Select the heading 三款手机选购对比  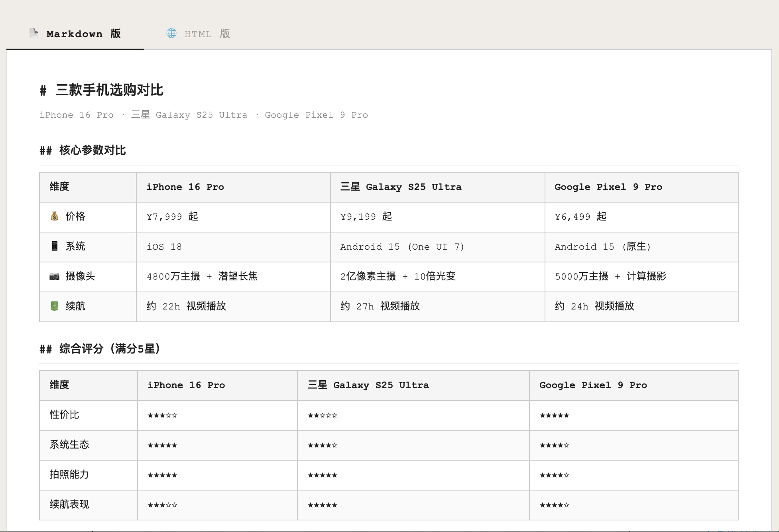(109, 90)
